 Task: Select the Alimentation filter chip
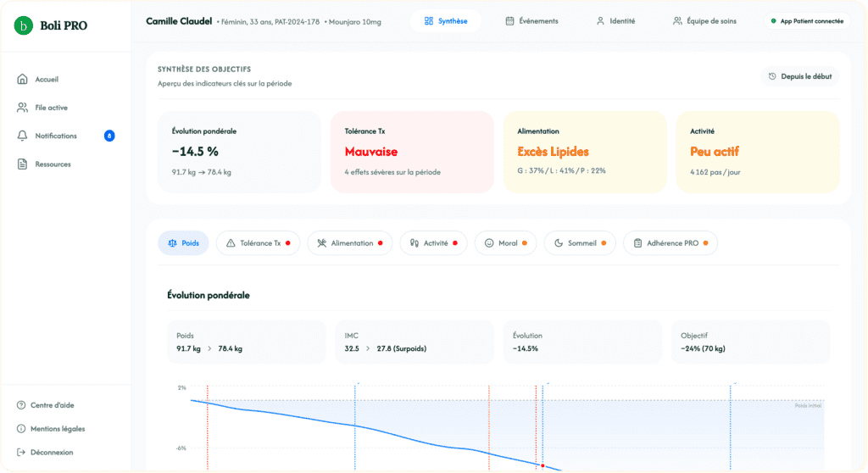[x=349, y=243]
